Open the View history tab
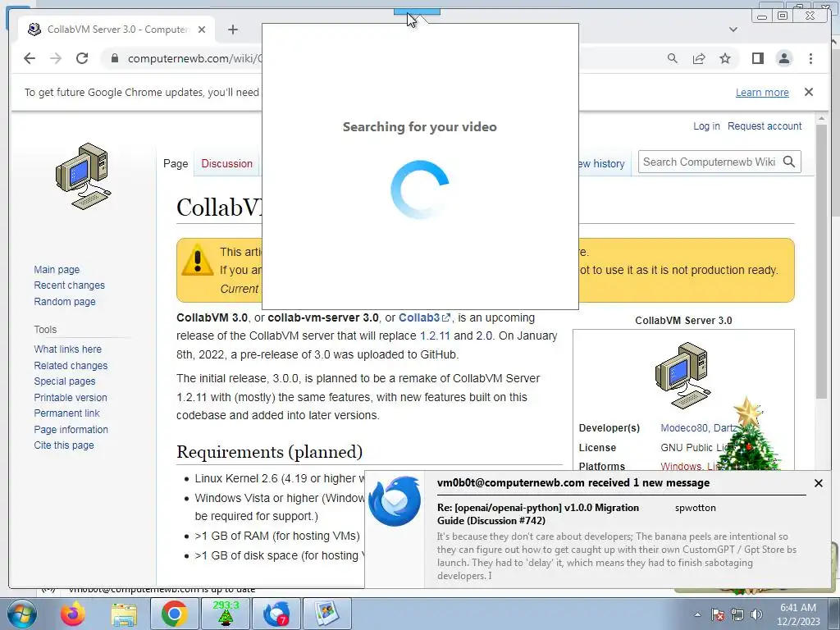This screenshot has height=630, width=840. pyautogui.click(x=601, y=163)
